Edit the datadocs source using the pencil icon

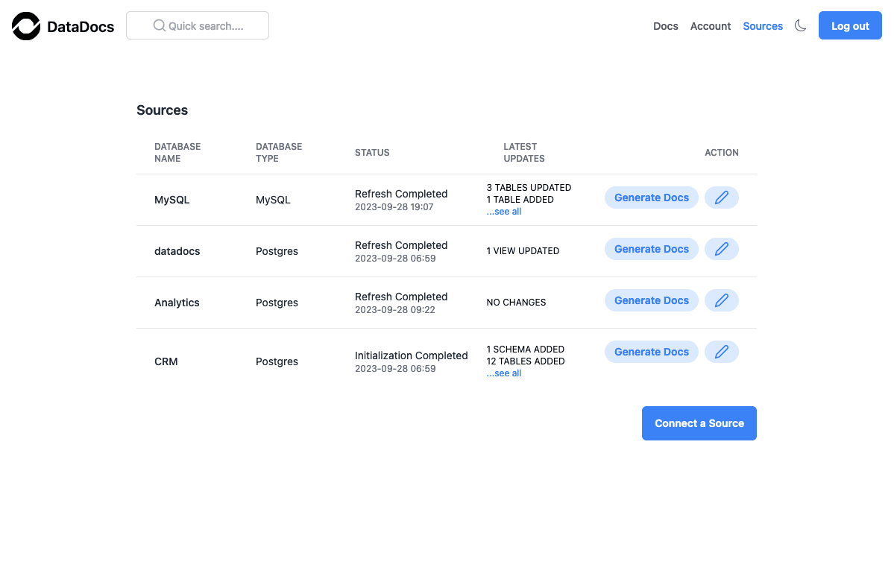click(x=721, y=248)
